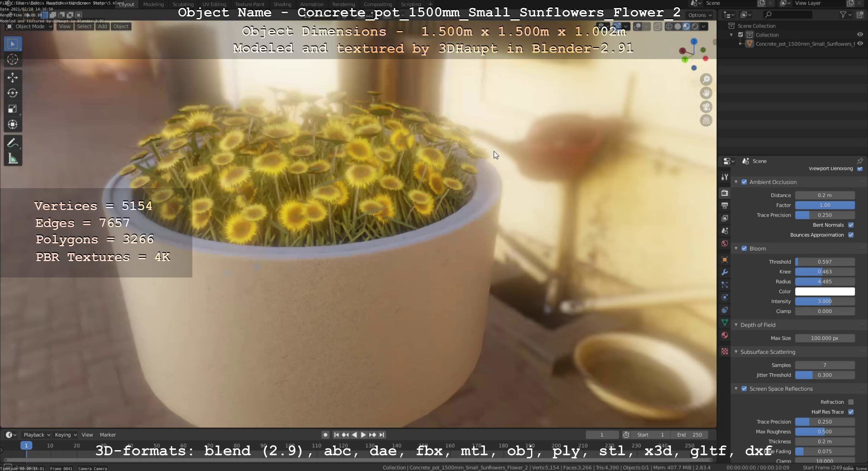
Task: Open the Render properties tab
Action: click(x=725, y=193)
